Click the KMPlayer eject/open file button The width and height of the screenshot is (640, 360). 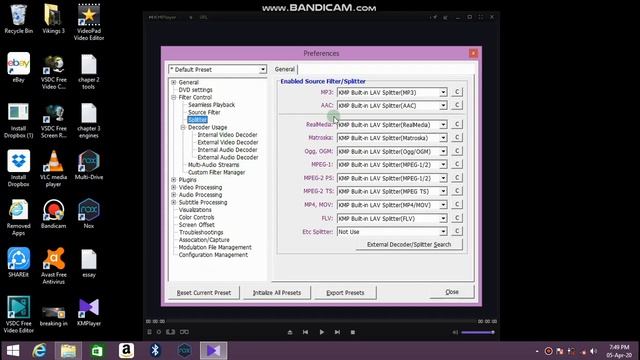coord(290,332)
